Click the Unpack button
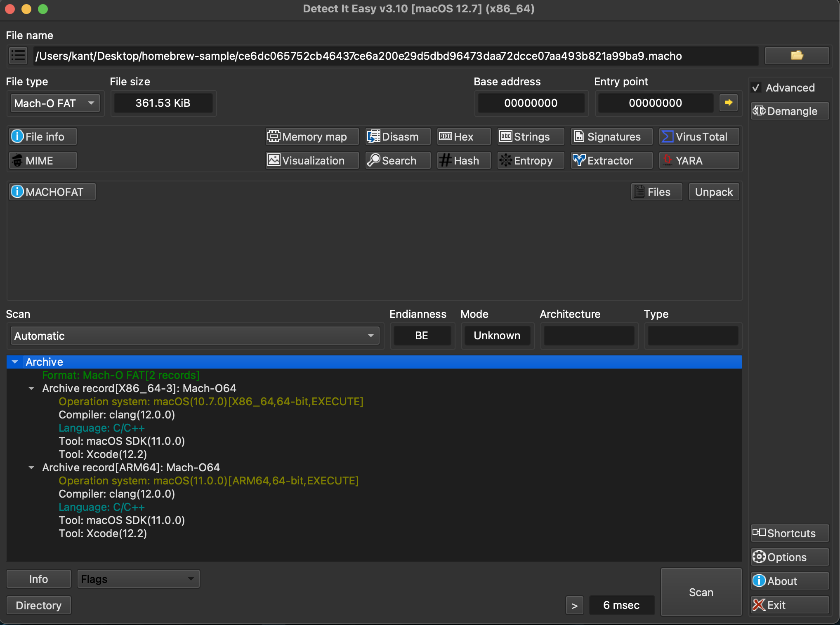The width and height of the screenshot is (840, 625). coord(714,192)
